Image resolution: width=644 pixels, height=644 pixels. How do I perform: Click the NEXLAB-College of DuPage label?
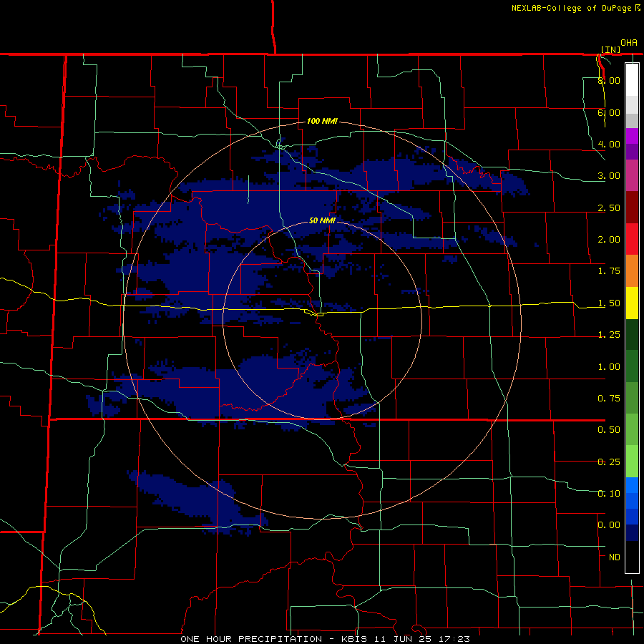click(571, 8)
